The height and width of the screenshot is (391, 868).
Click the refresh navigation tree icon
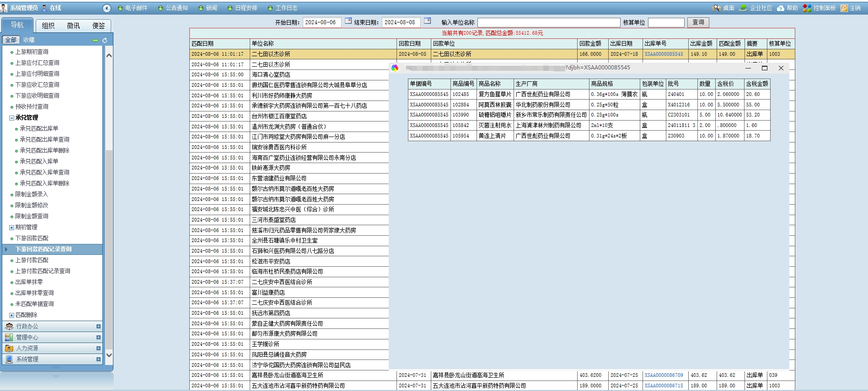pyautogui.click(x=105, y=40)
